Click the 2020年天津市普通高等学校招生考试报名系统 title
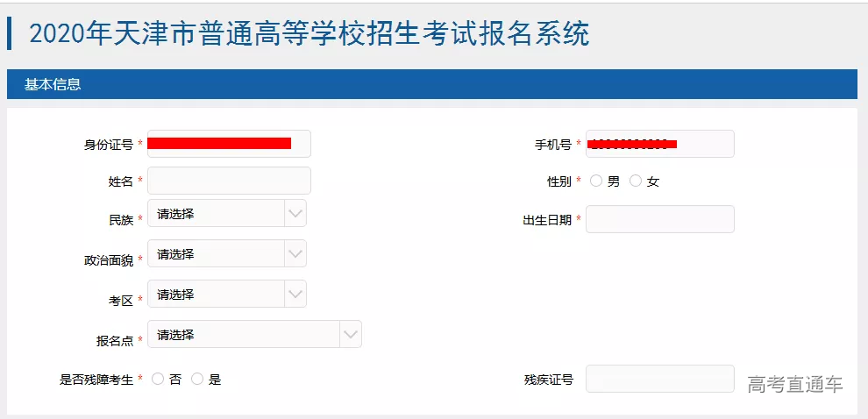Viewport: 868px width, 419px height. pos(309,33)
